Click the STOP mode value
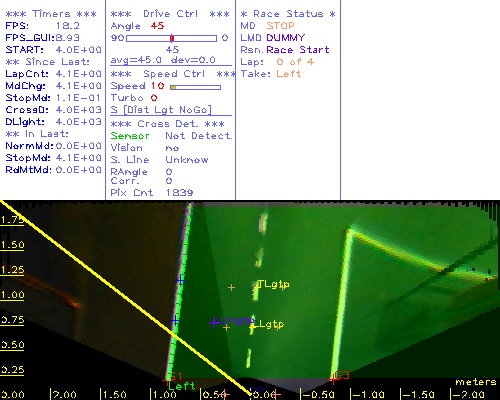 (x=280, y=26)
